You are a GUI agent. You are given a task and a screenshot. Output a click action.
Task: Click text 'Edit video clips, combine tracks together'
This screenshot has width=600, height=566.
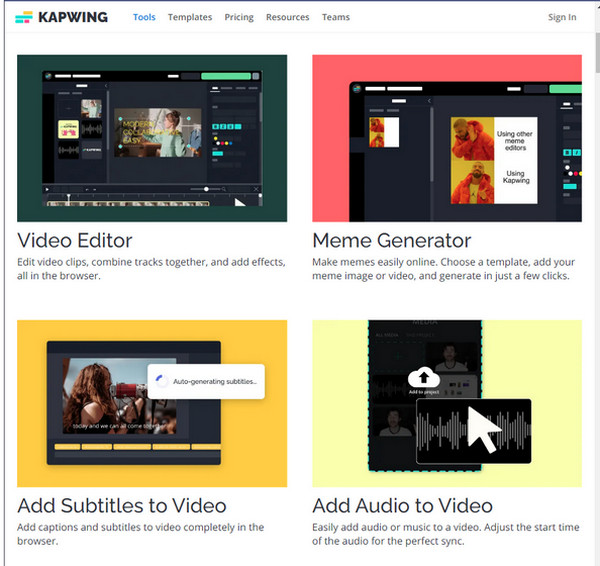pos(112,262)
